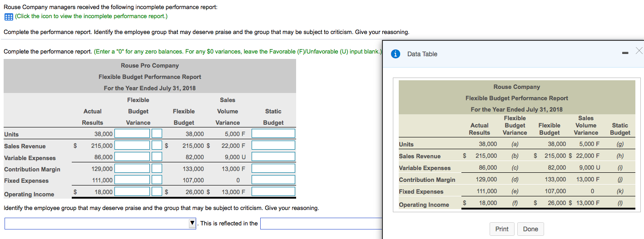Click Contribution Margin variance F/U box
Viewport: 644px width, 239px height.
tap(157, 169)
